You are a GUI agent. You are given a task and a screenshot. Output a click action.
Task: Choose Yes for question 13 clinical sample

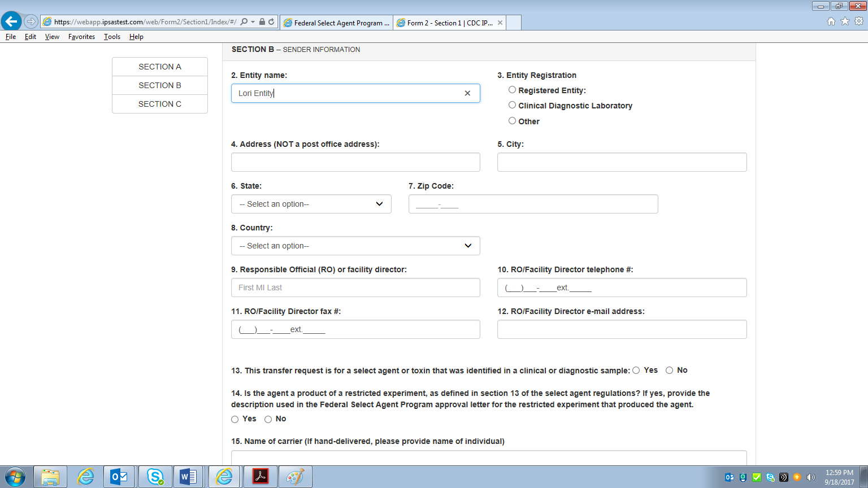point(636,371)
